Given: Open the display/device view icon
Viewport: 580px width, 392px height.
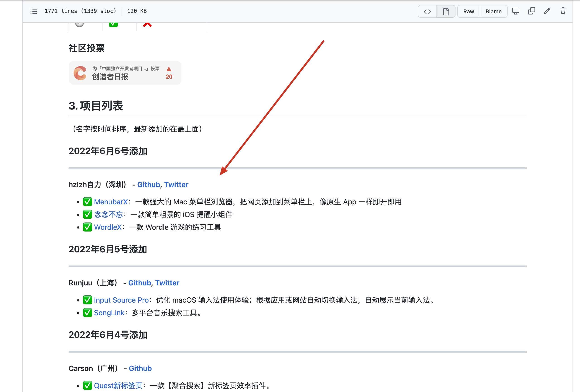Looking at the screenshot, I should pyautogui.click(x=516, y=11).
